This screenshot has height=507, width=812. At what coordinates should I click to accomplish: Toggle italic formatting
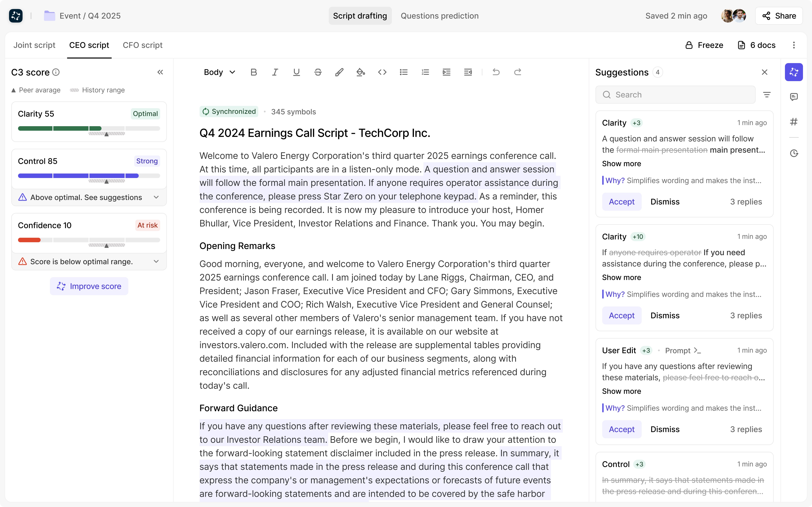[275, 72]
